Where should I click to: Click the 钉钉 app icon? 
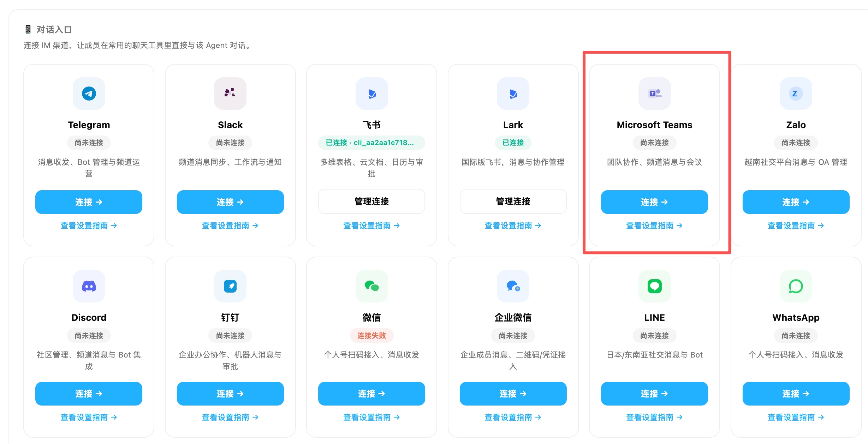click(230, 286)
